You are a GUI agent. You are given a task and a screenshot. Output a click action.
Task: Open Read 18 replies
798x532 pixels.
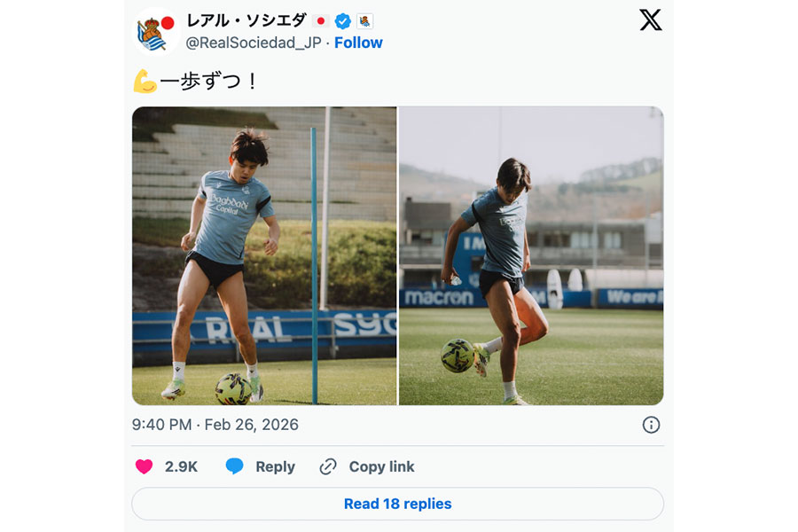(x=396, y=502)
